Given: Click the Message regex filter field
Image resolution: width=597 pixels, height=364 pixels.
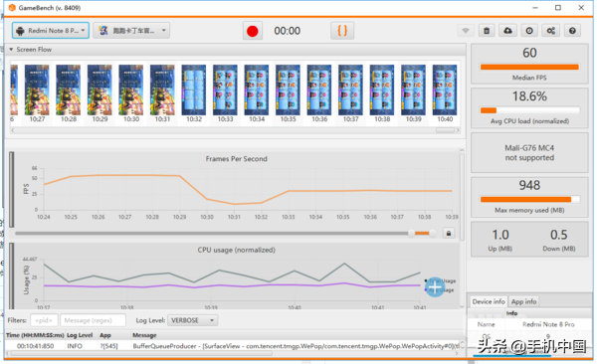Looking at the screenshot, I should click(x=93, y=320).
